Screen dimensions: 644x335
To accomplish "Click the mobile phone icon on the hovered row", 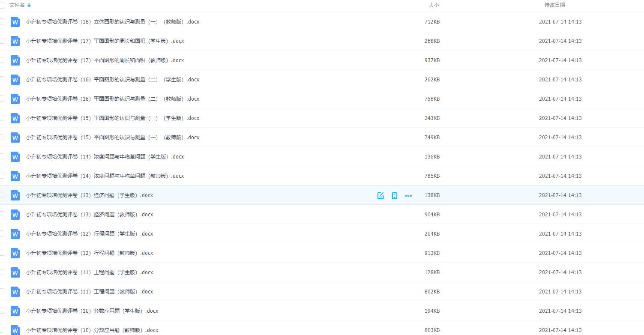I will point(395,196).
